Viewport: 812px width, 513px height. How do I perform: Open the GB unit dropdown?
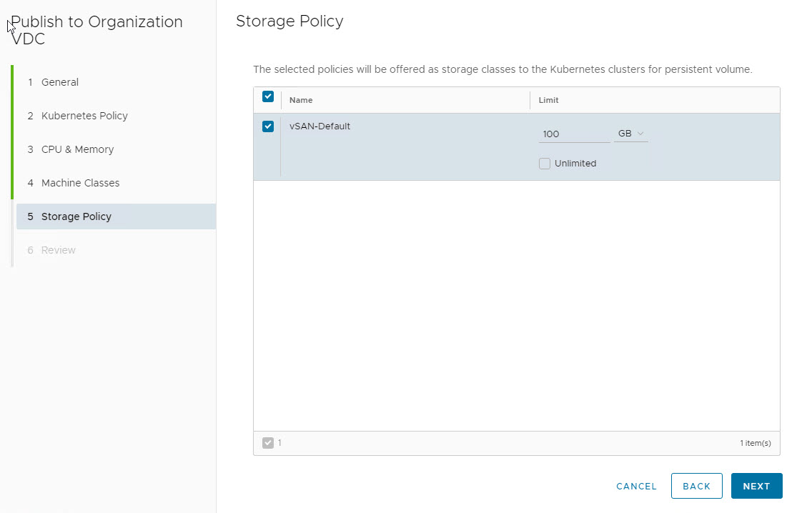pos(630,134)
